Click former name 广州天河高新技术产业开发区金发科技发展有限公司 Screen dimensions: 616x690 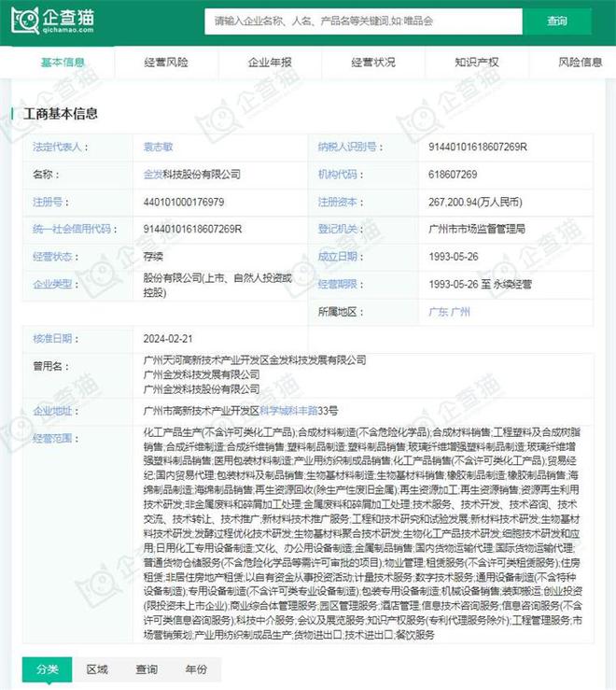[x=255, y=360]
